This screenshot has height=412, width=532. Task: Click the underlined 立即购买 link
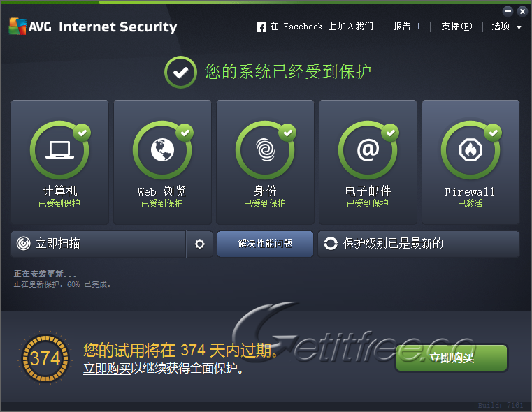tap(107, 368)
